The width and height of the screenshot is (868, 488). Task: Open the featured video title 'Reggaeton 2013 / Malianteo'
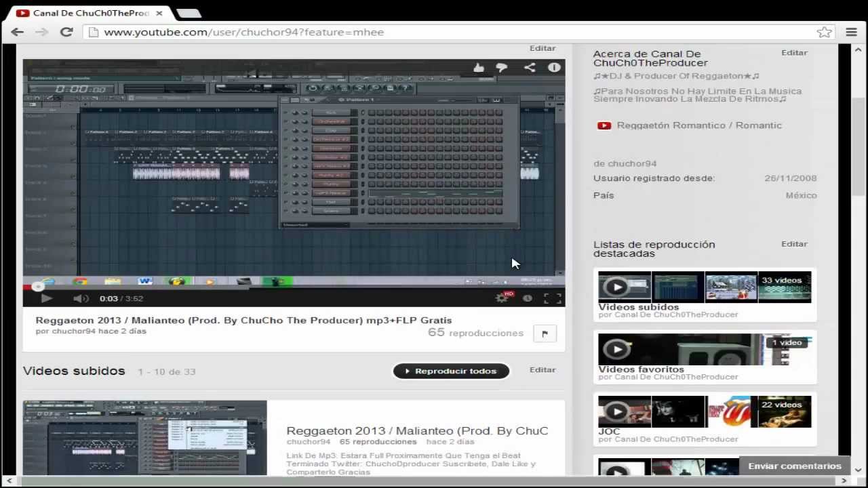tap(243, 320)
